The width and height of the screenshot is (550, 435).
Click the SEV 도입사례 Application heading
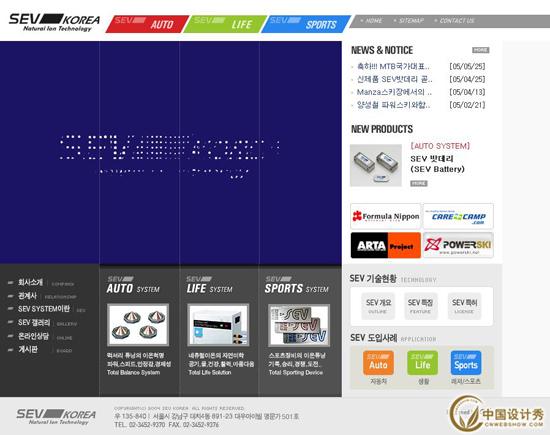point(393,338)
